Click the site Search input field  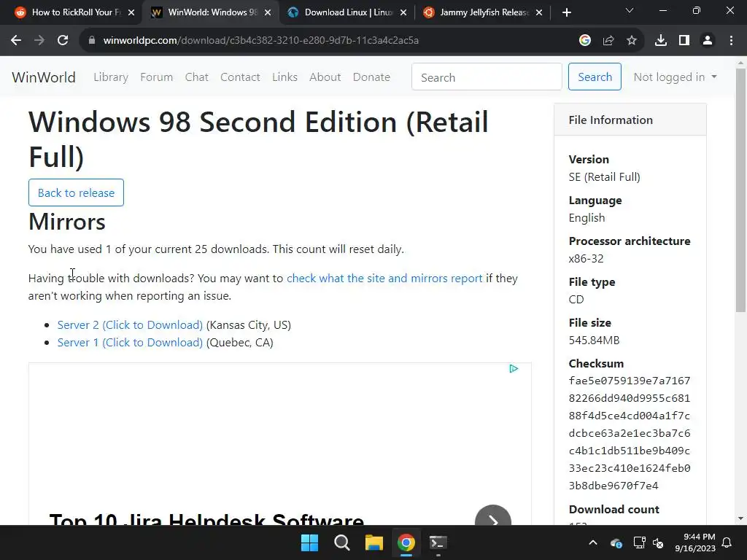coord(487,77)
